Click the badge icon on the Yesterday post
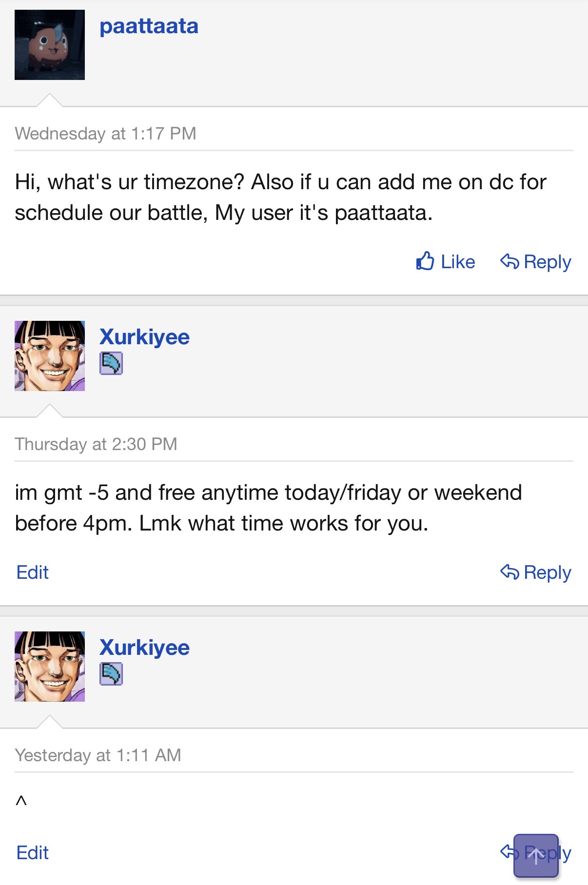Image resolution: width=588 pixels, height=885 pixels. point(111,674)
